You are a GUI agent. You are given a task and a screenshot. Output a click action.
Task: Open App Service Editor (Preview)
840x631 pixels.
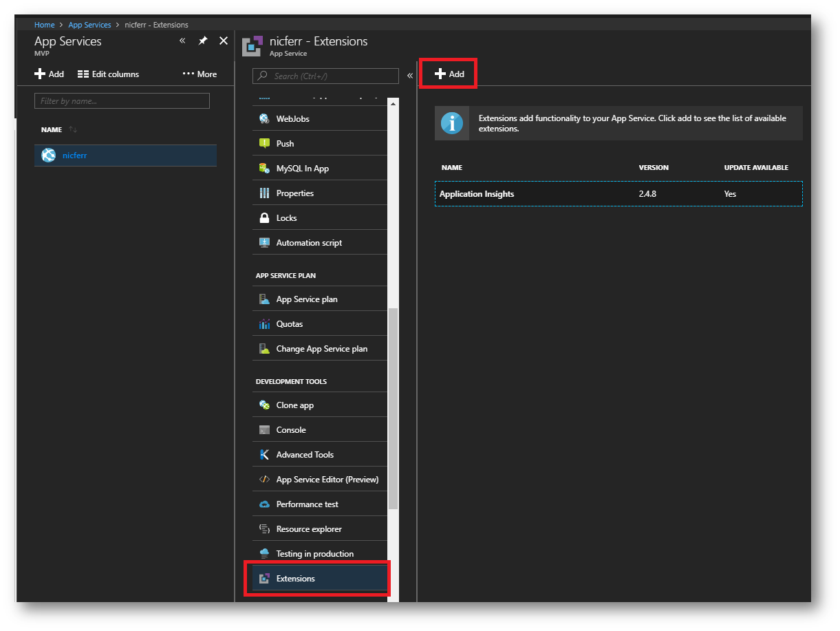320,480
